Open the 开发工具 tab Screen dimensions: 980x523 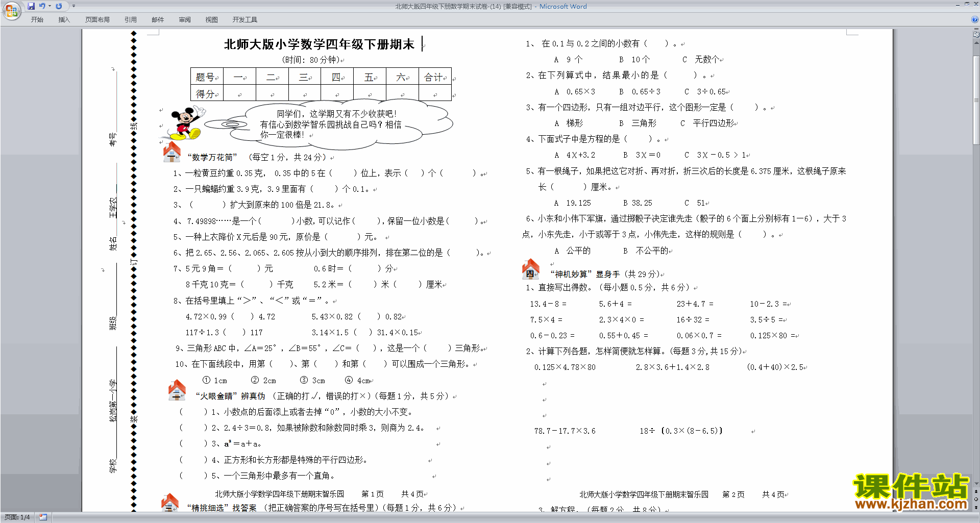pos(245,20)
